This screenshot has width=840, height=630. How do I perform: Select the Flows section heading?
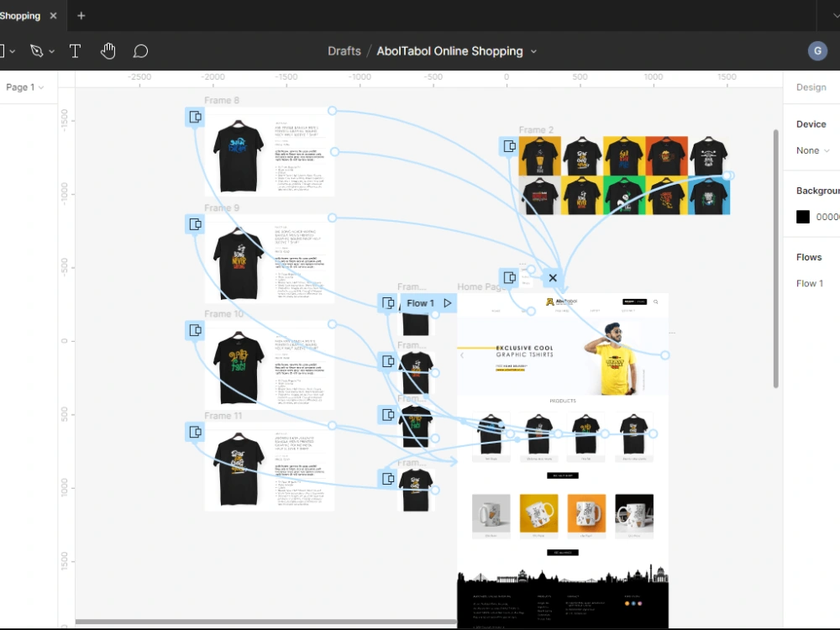point(809,257)
